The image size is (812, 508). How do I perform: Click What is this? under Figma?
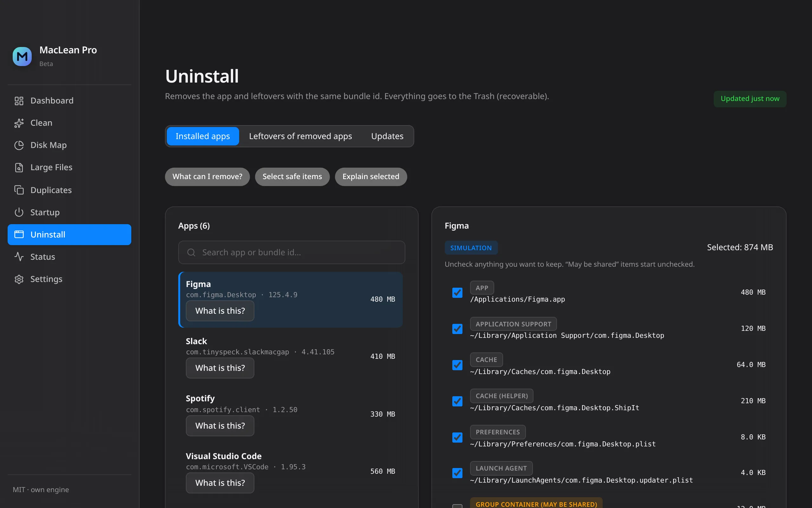click(220, 311)
